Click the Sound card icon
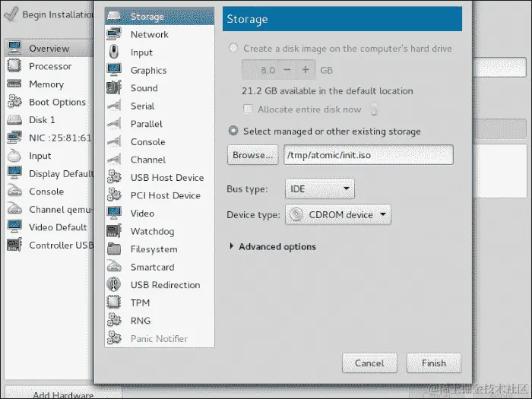Screen dimensions: 532x399 [x=114, y=87]
